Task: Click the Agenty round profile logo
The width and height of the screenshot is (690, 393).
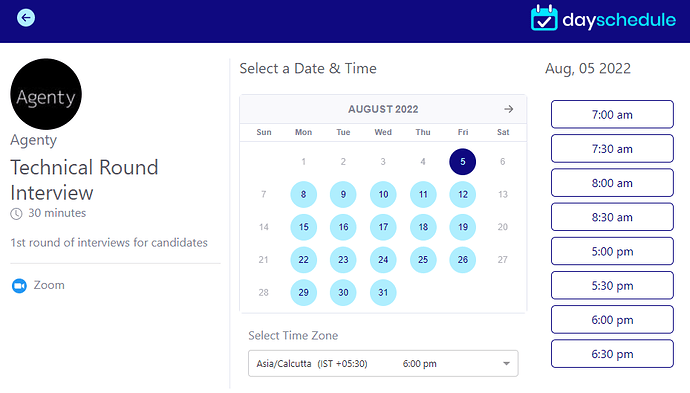Action: coord(46,94)
